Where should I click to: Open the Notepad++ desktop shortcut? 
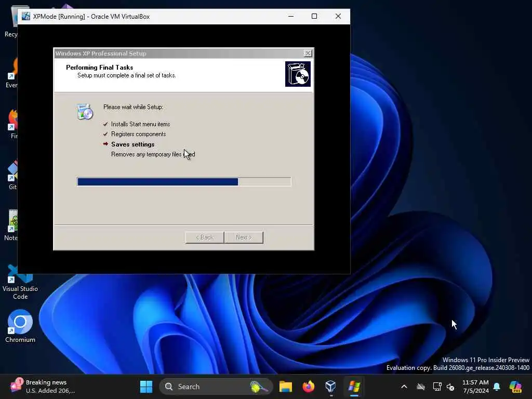coord(11,225)
